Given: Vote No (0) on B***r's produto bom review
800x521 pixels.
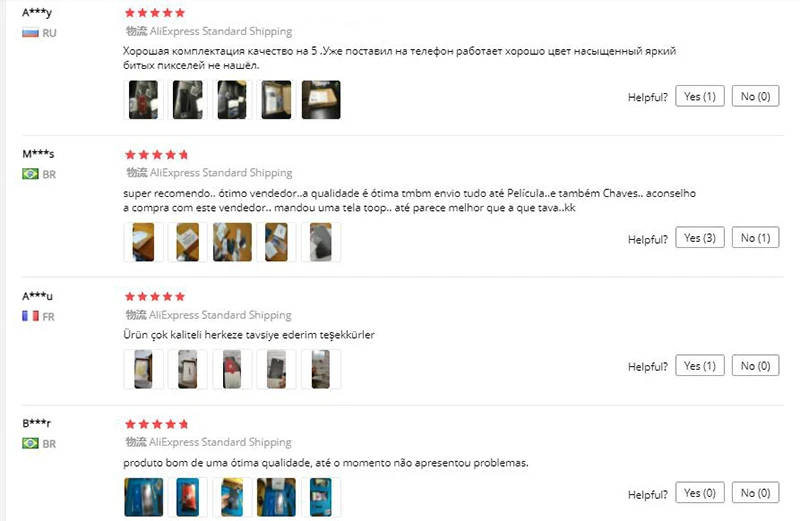Looking at the screenshot, I should pos(755,492).
